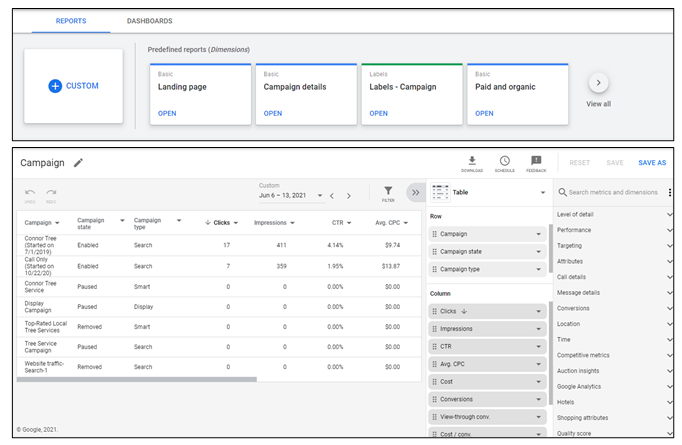
Task: Open the Campaign details predefined report
Action: 273,114
